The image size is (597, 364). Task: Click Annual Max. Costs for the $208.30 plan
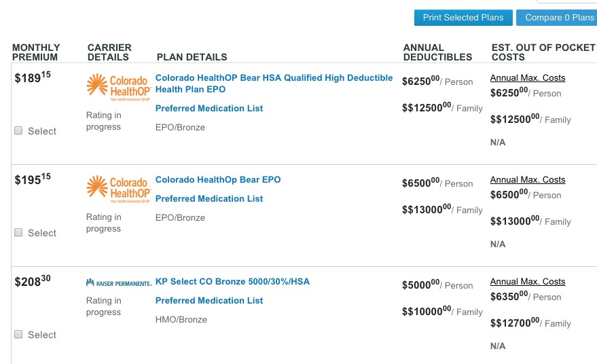click(x=527, y=282)
